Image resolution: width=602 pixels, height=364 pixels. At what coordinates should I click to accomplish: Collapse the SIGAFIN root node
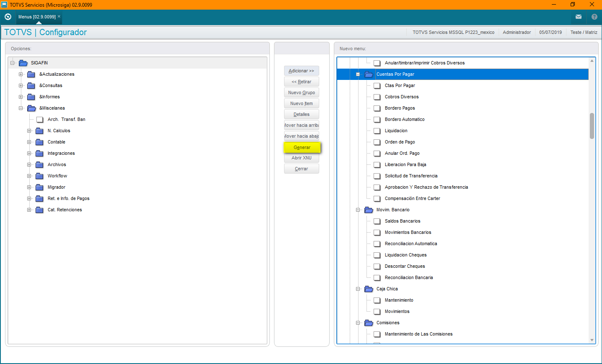tap(13, 63)
